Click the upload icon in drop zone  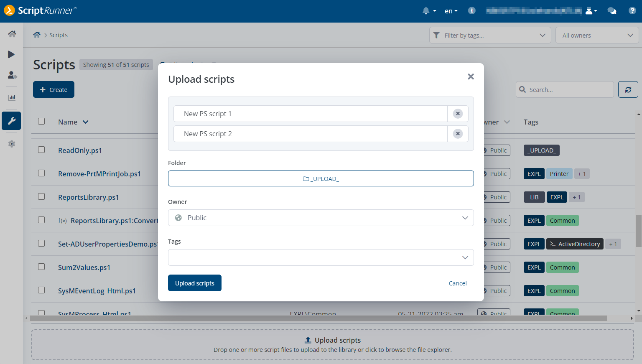coord(308,340)
